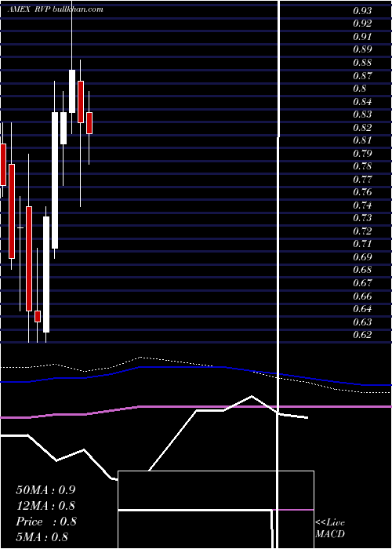This screenshot has width=392, height=549.
Task: Select the 0.66 price level label
Action: point(362,296)
